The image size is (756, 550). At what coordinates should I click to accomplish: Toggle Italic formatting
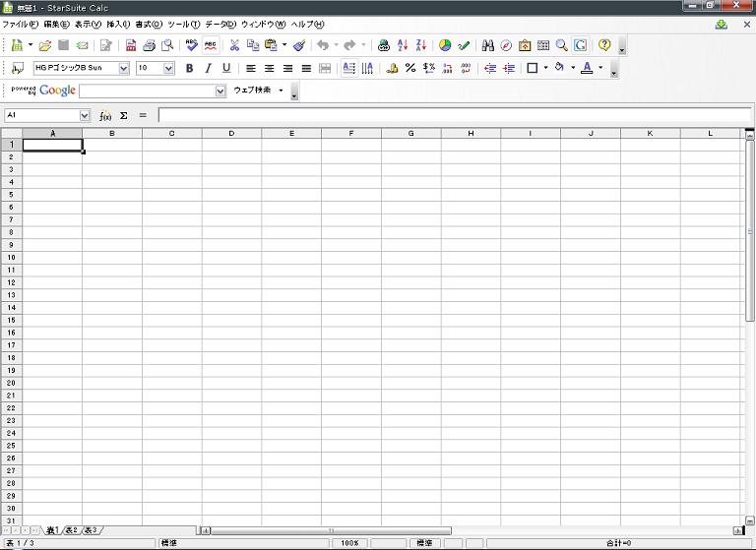pos(208,69)
